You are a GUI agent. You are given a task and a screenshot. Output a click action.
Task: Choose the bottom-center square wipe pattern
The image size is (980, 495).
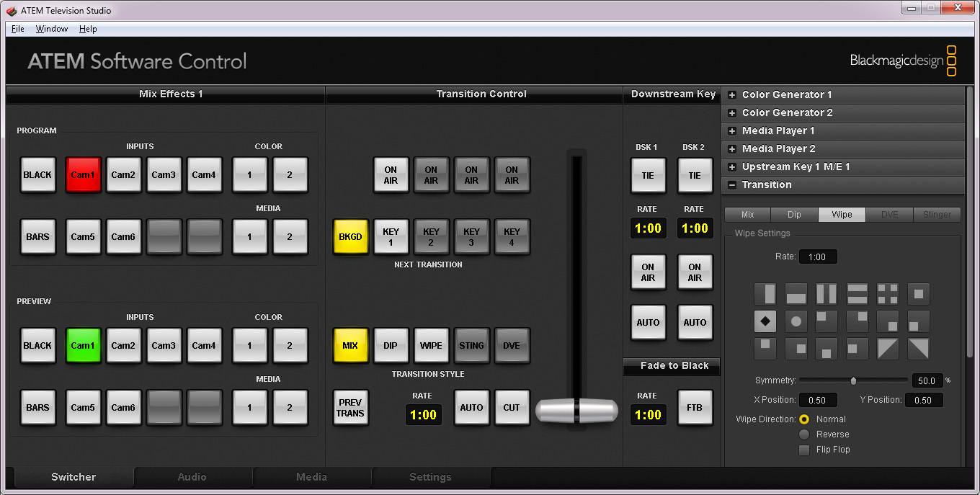[826, 349]
